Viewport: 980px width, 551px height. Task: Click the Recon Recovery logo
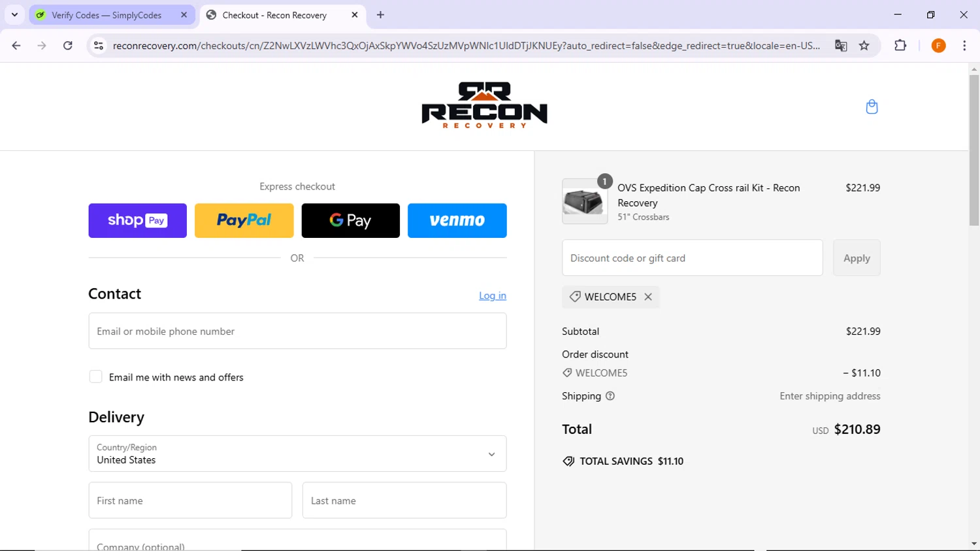(484, 105)
